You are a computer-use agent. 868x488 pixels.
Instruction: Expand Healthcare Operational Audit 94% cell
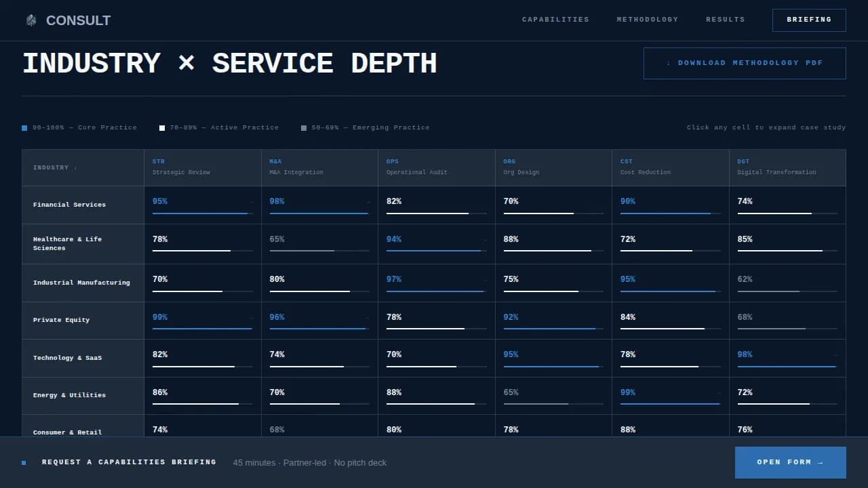click(437, 244)
